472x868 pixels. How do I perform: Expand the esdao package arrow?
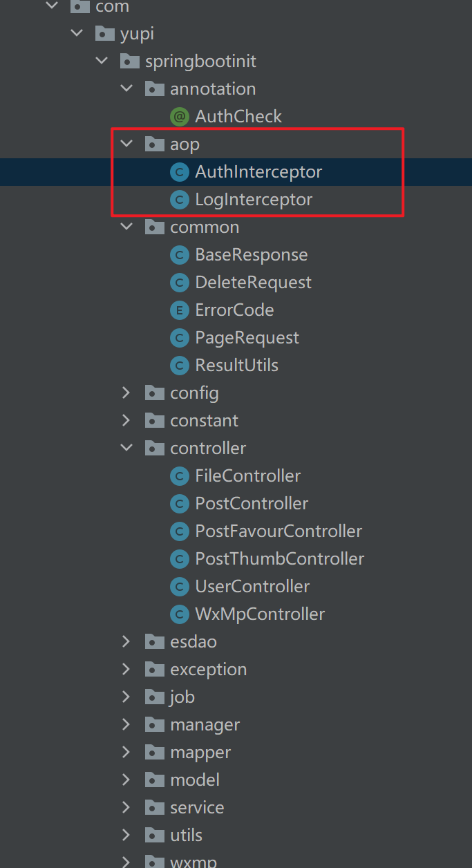point(126,642)
